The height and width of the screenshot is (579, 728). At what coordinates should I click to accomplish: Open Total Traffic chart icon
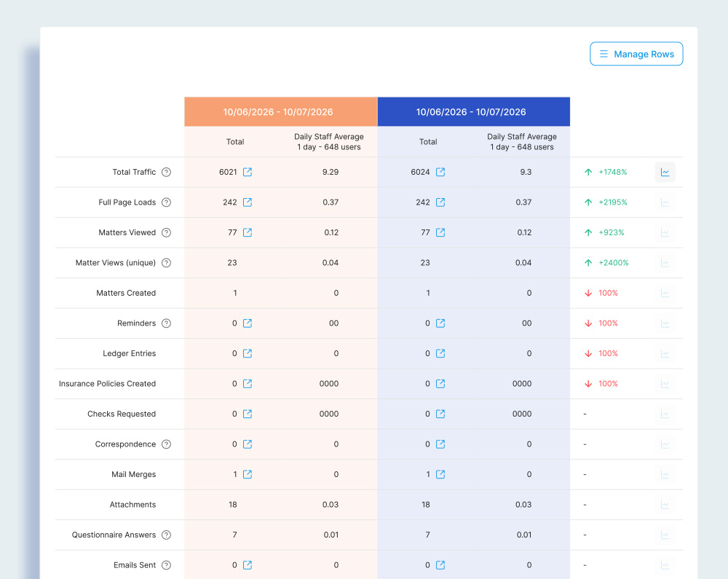[x=665, y=173]
